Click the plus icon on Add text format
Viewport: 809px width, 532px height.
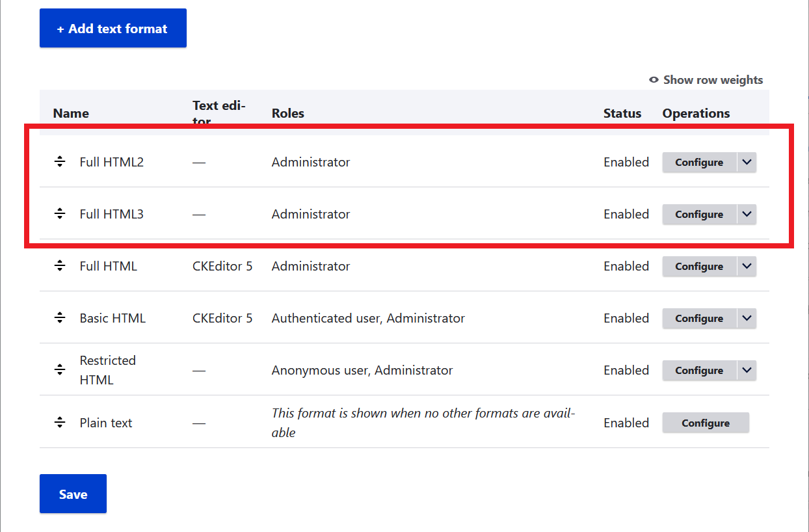click(61, 28)
